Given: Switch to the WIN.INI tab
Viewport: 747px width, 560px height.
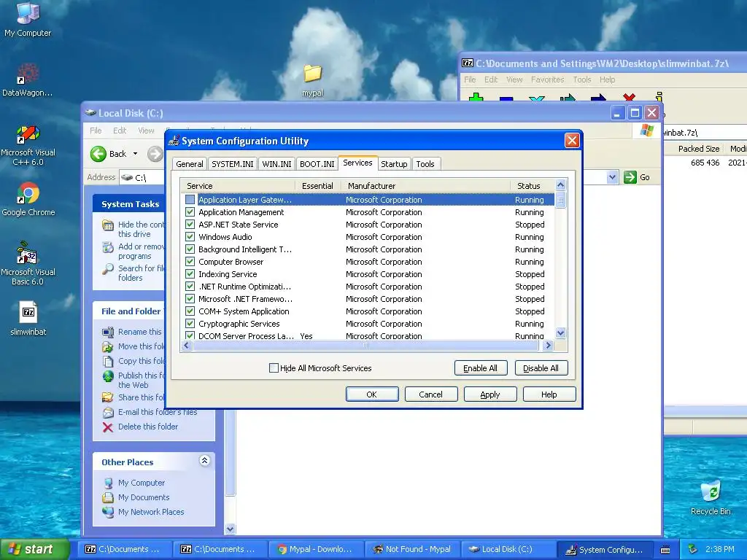Looking at the screenshot, I should [276, 164].
